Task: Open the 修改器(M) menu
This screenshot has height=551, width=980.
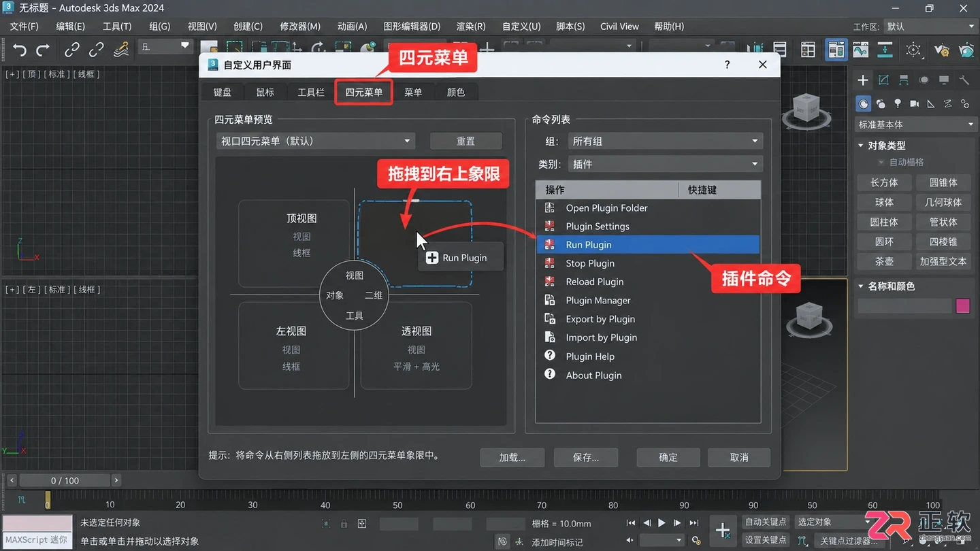Action: tap(300, 27)
